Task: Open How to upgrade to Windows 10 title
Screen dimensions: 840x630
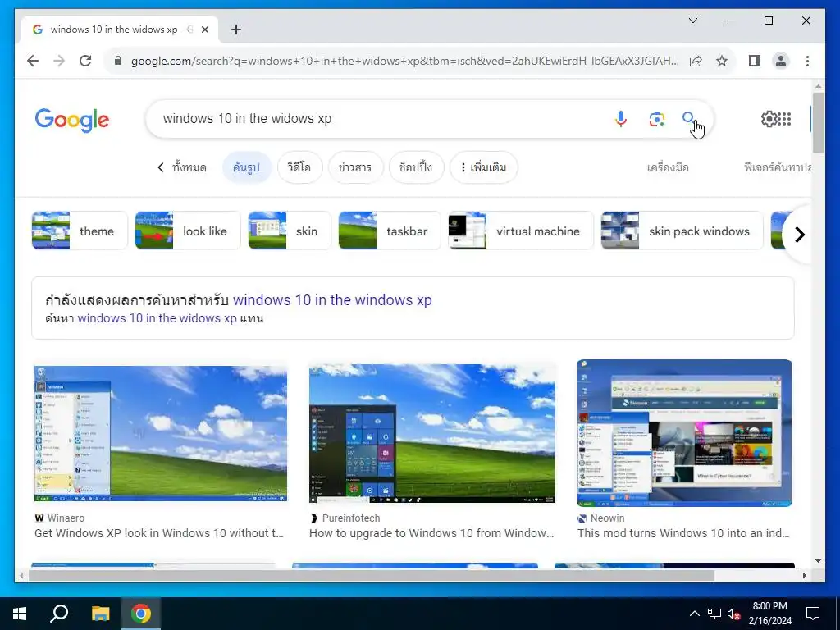Action: coord(431,533)
